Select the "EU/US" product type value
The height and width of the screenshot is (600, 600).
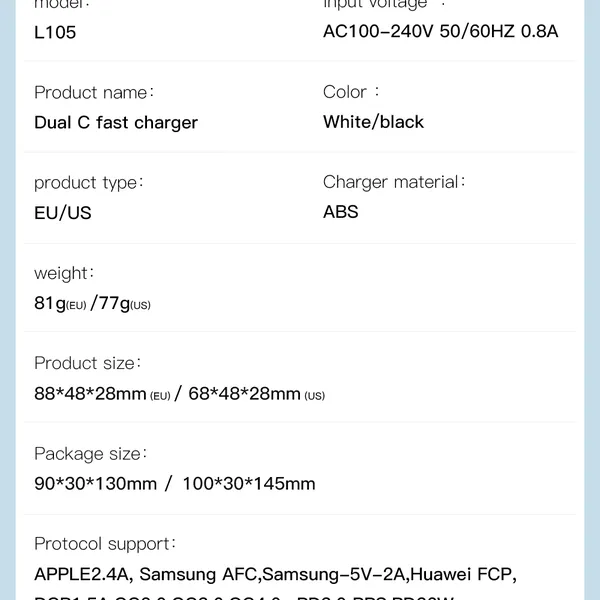63,213
